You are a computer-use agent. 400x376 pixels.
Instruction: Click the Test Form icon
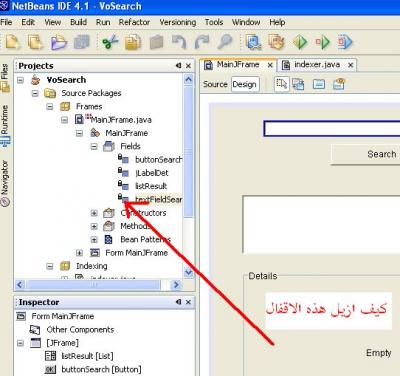coord(319,84)
